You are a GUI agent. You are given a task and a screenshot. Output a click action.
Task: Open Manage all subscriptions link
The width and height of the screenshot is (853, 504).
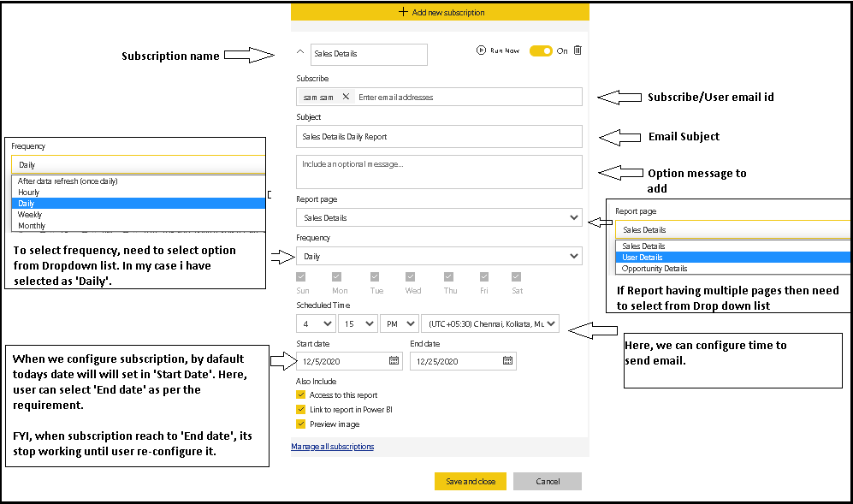(x=332, y=447)
